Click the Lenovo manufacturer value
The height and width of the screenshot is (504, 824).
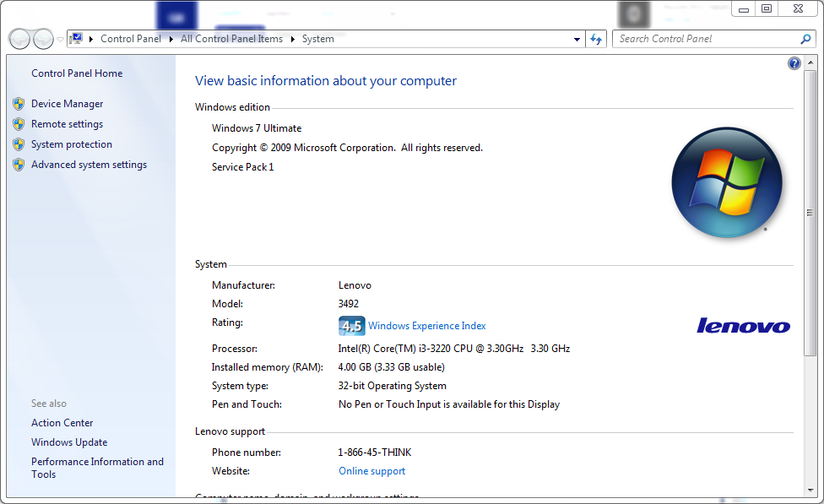click(355, 285)
